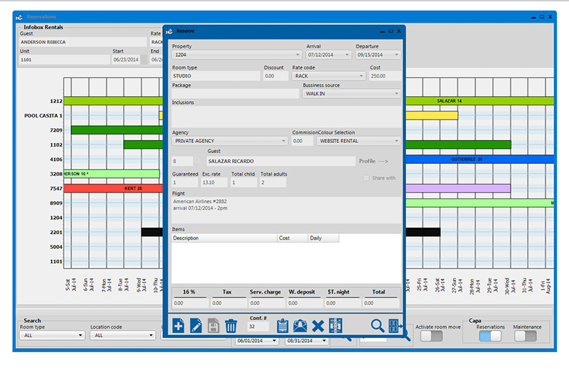
Task: Click the blue X cancel icon
Action: 318,327
